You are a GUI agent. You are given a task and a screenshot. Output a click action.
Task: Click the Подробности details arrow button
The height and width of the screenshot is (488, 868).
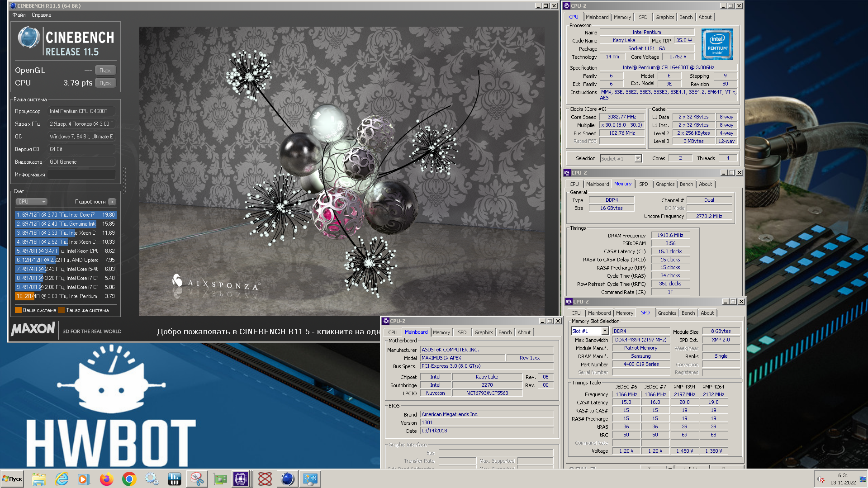click(112, 202)
